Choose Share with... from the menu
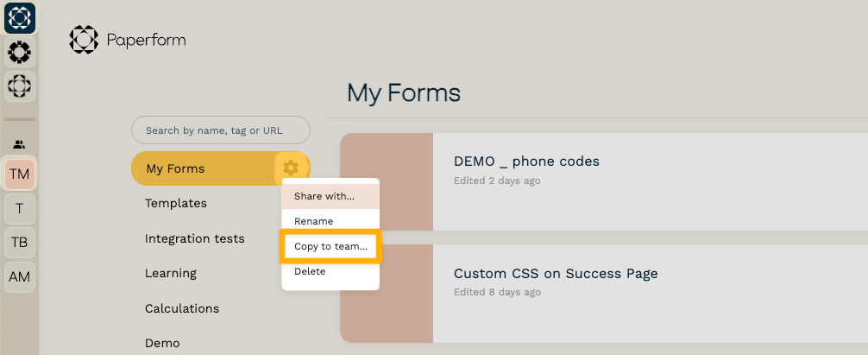 pyautogui.click(x=330, y=196)
